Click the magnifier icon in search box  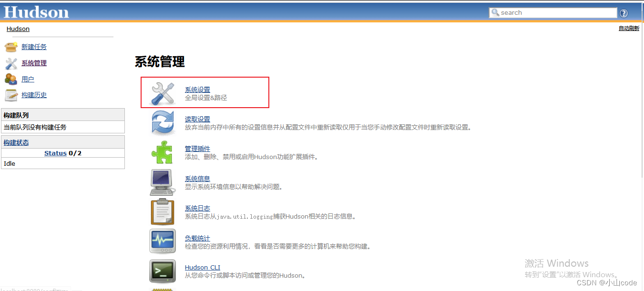click(495, 12)
